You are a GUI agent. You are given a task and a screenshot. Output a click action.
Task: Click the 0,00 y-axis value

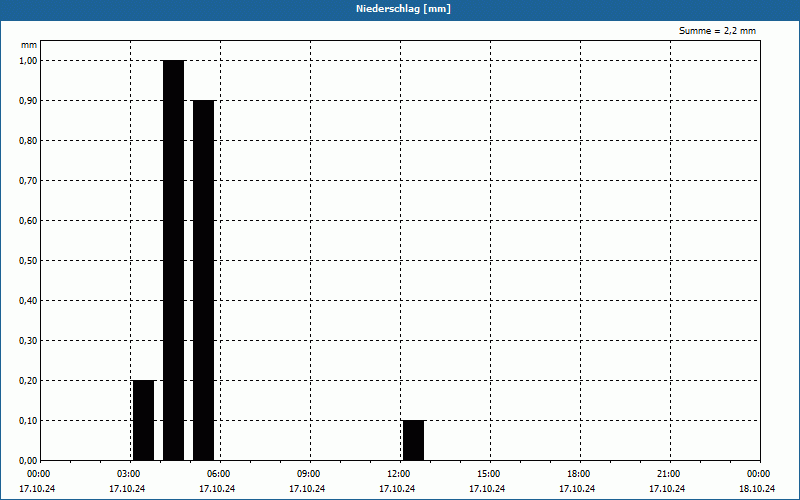click(x=29, y=461)
